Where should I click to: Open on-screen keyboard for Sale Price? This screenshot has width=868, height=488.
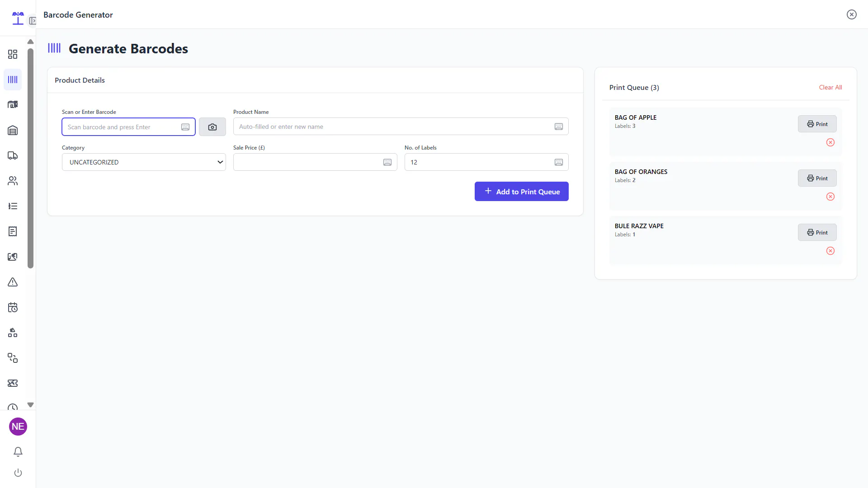(387, 162)
